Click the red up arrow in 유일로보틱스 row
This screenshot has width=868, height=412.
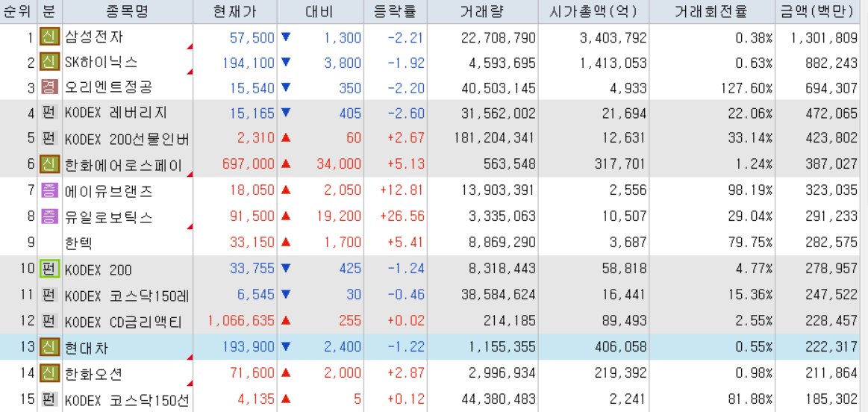coord(286,216)
